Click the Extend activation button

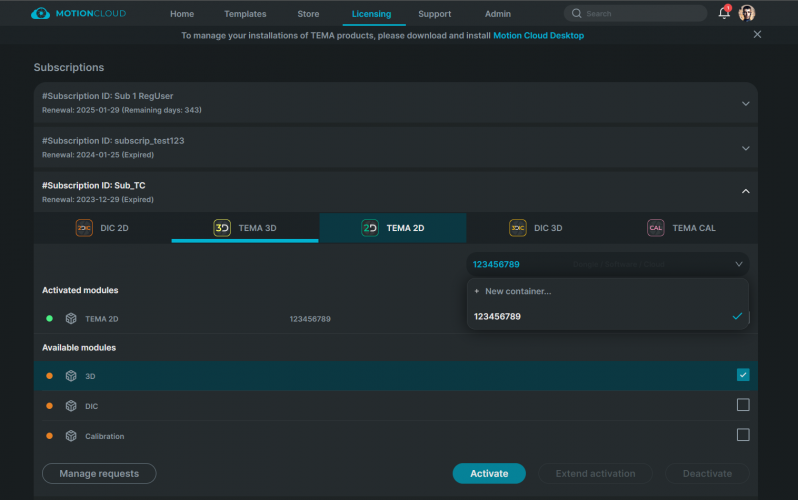click(x=595, y=474)
